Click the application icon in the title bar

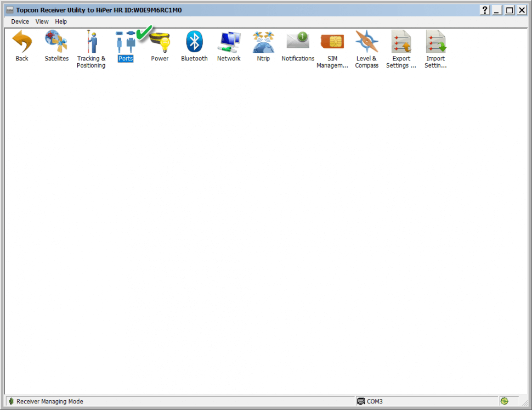(10, 10)
